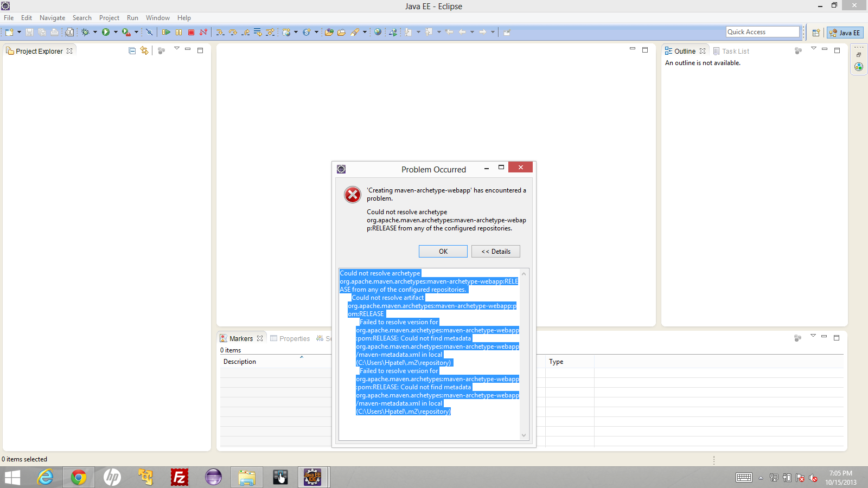The width and height of the screenshot is (868, 488).
Task: Open the Debug button dropdown arrow
Action: 95,33
